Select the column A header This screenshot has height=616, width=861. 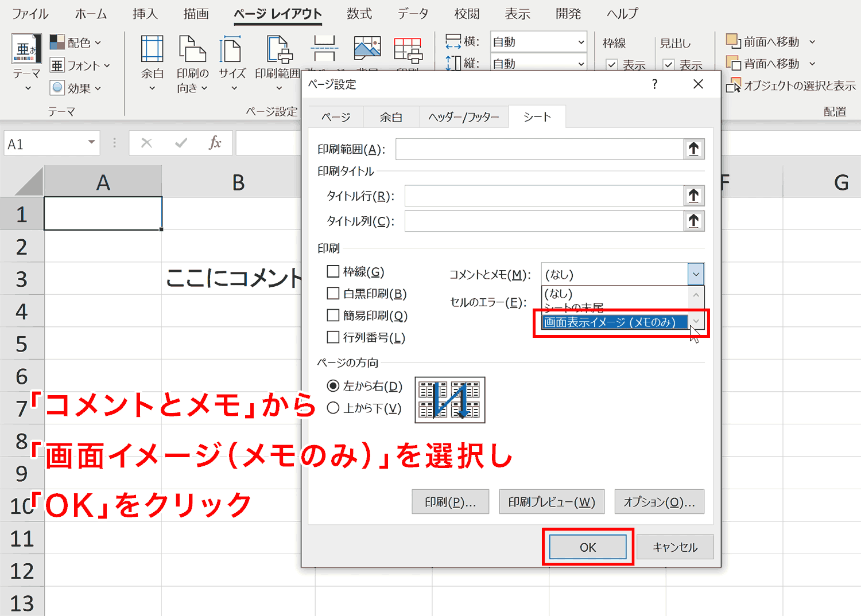103,182
